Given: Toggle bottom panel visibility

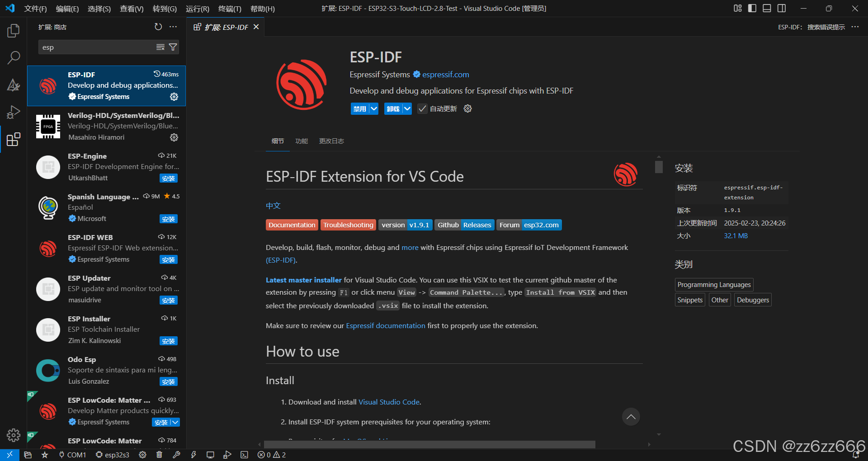Looking at the screenshot, I should point(767,8).
